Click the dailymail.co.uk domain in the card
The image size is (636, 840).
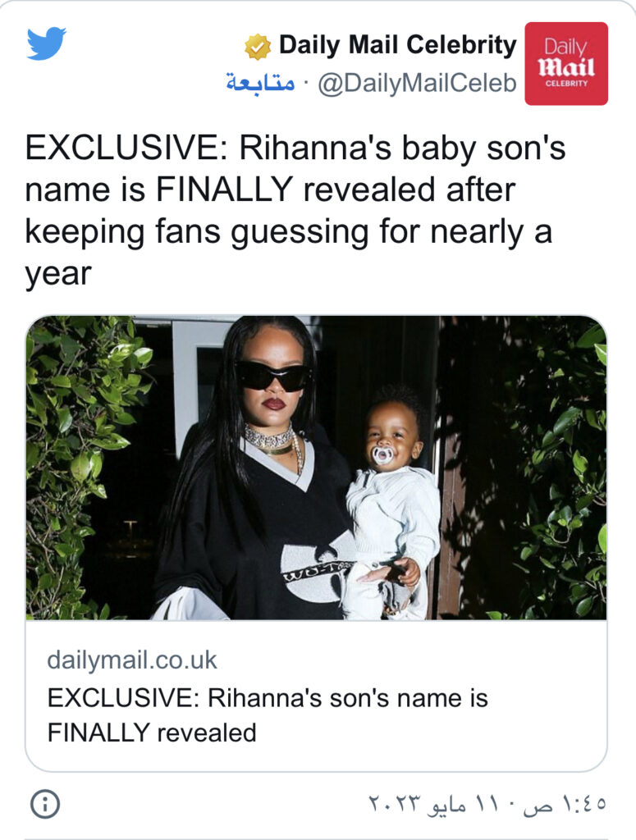point(132,660)
